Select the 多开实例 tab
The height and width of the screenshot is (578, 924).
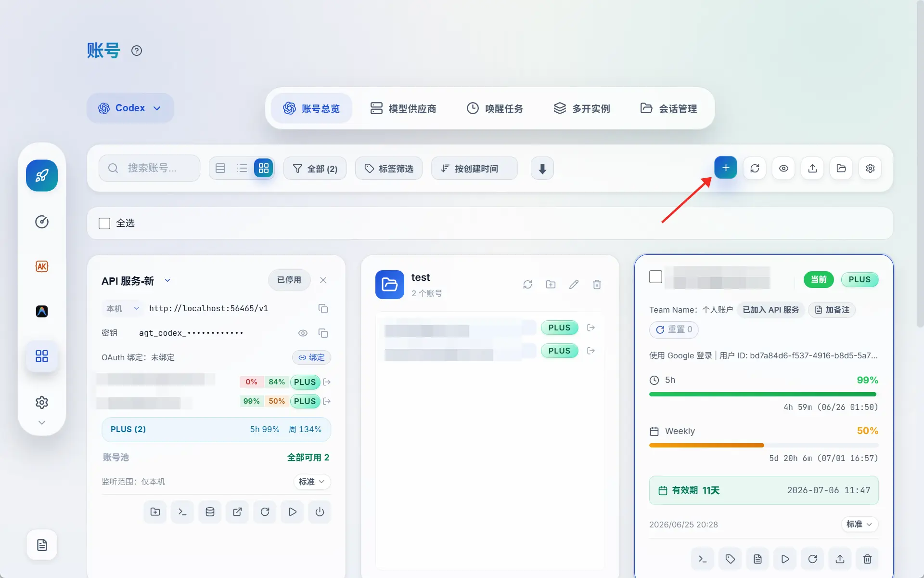582,108
